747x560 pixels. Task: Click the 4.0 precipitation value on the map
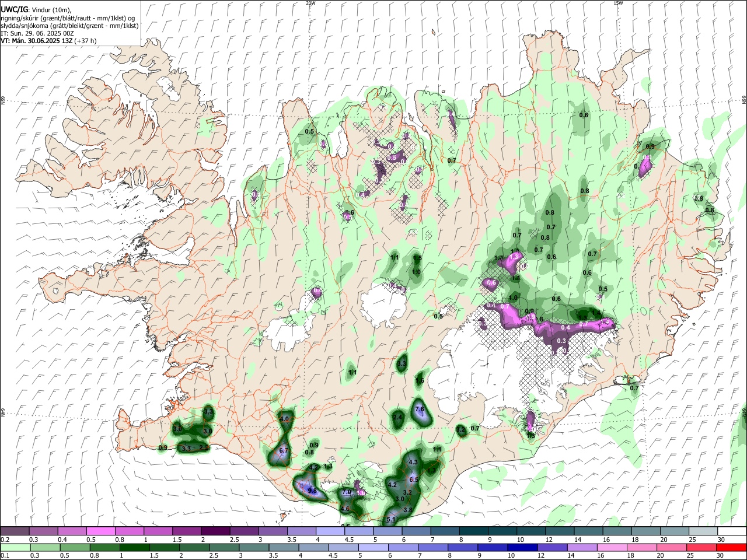(x=285, y=419)
